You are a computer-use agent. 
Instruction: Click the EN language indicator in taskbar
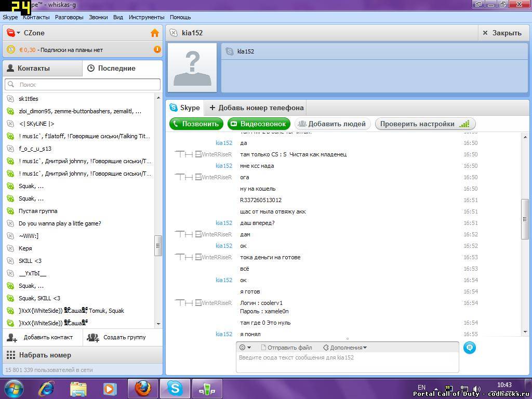coord(421,388)
